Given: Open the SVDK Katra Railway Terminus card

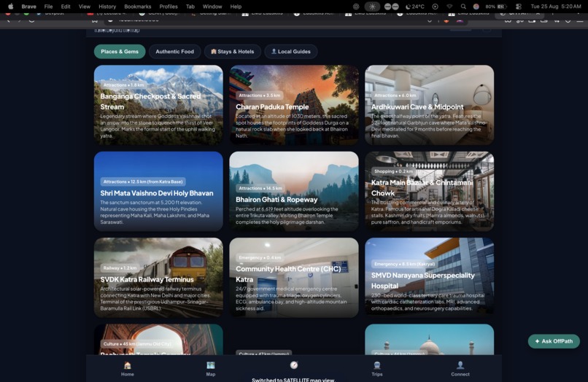Looking at the screenshot, I should tap(158, 278).
